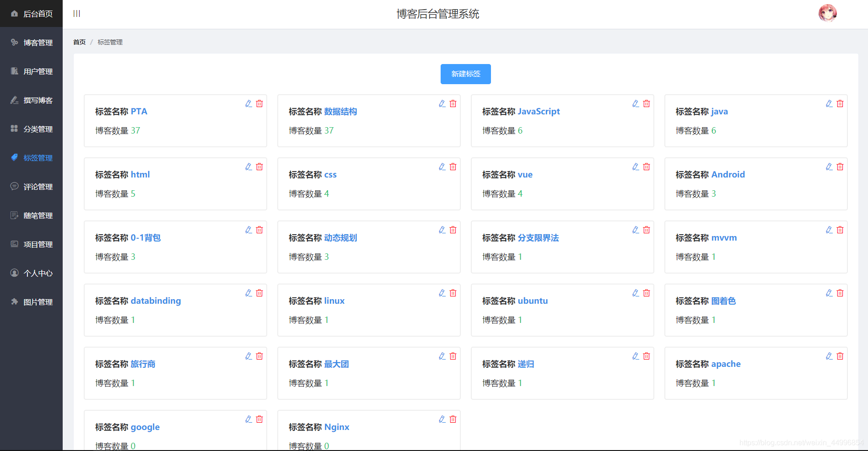Image resolution: width=868 pixels, height=451 pixels.
Task: Open 个人中心 in the sidebar
Action: 31,273
